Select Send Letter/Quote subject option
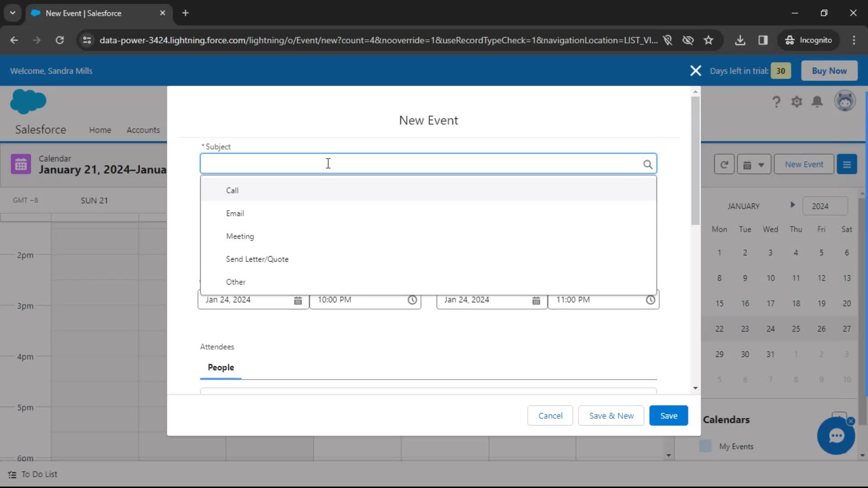 pos(429,259)
